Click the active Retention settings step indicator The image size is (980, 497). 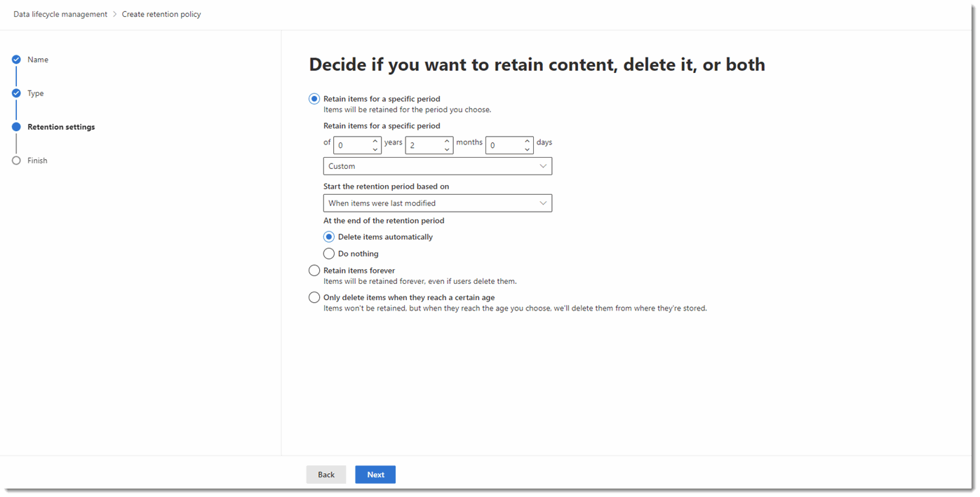17,127
